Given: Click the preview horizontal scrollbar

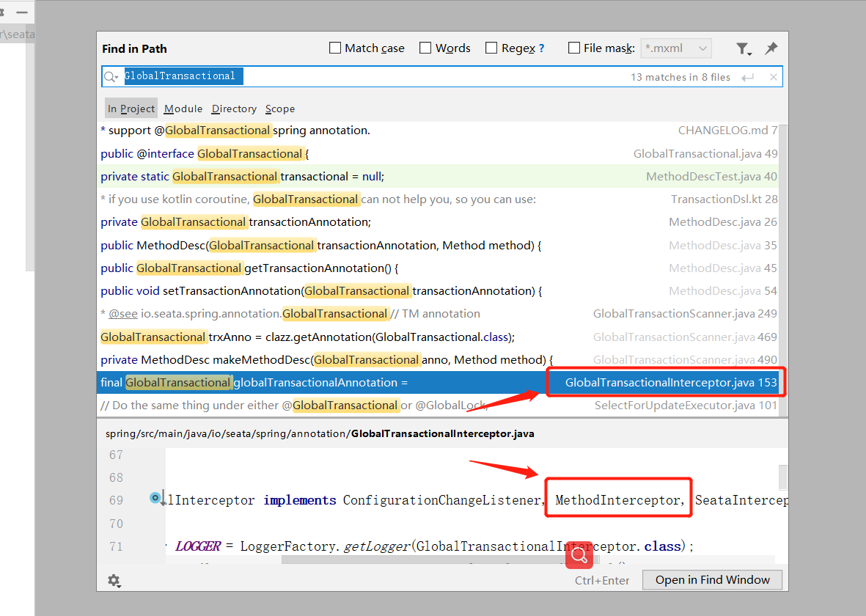Looking at the screenshot, I should (x=440, y=560).
